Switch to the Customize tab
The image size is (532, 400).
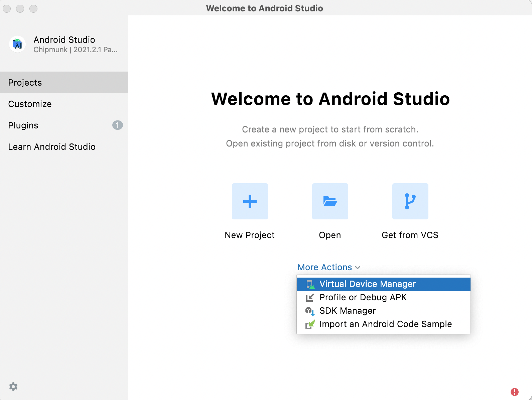(x=64, y=104)
